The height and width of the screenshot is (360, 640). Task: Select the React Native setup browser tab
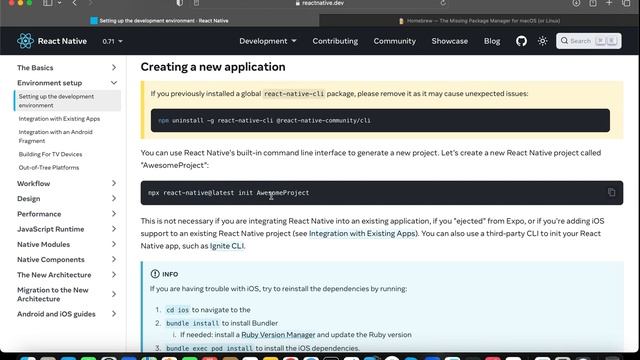(160, 20)
